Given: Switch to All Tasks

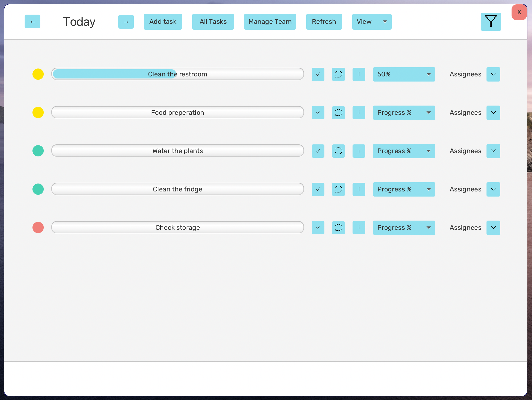Looking at the screenshot, I should tap(213, 22).
